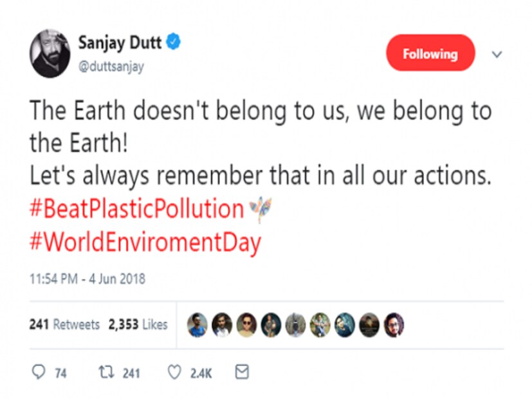Image resolution: width=532 pixels, height=399 pixels.
Task: Click the envelope direct message icon
Action: coord(241,372)
